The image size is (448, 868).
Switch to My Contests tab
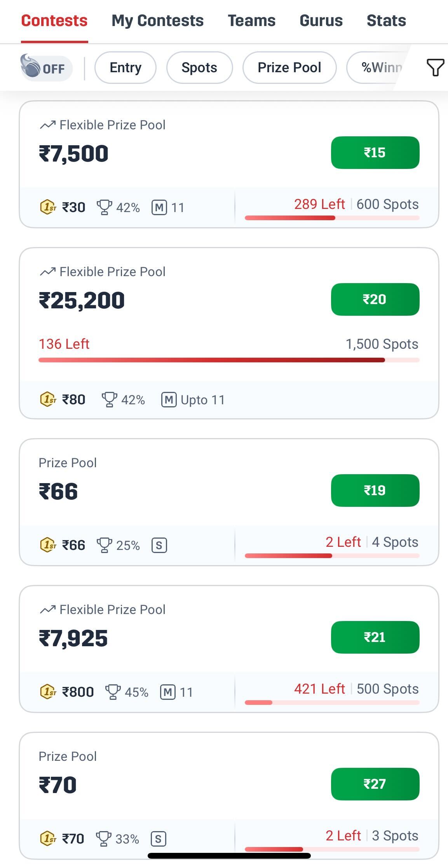[x=157, y=21]
